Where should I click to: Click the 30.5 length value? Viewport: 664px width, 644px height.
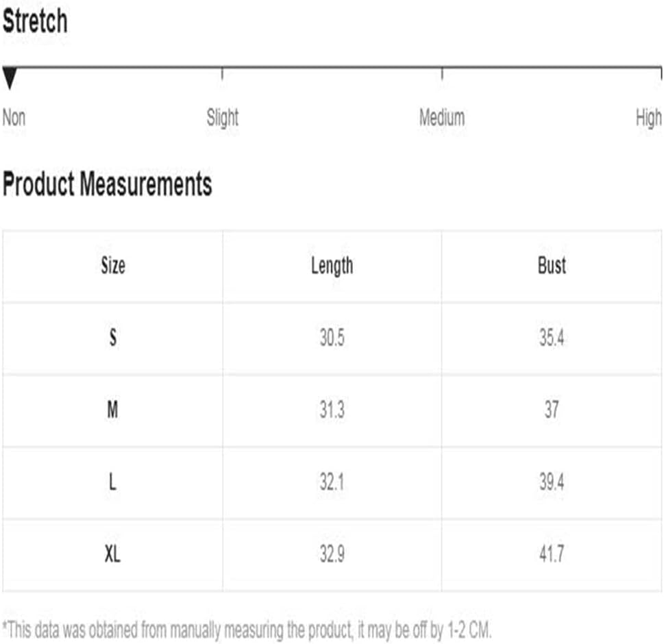coord(332,338)
